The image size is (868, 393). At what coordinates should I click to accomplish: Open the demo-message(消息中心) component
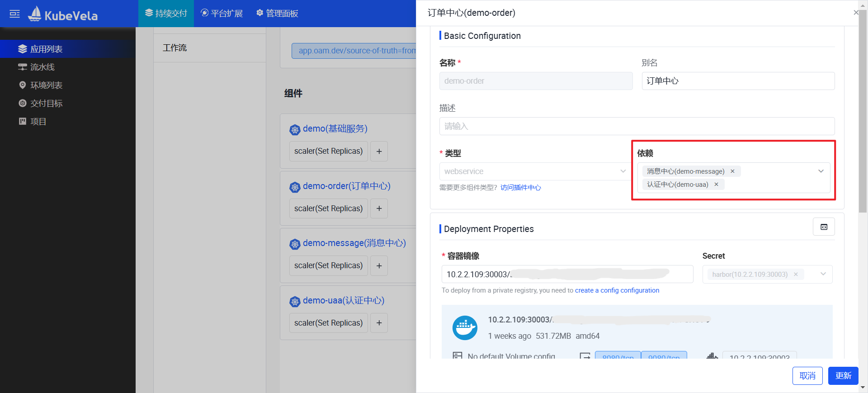click(x=354, y=243)
